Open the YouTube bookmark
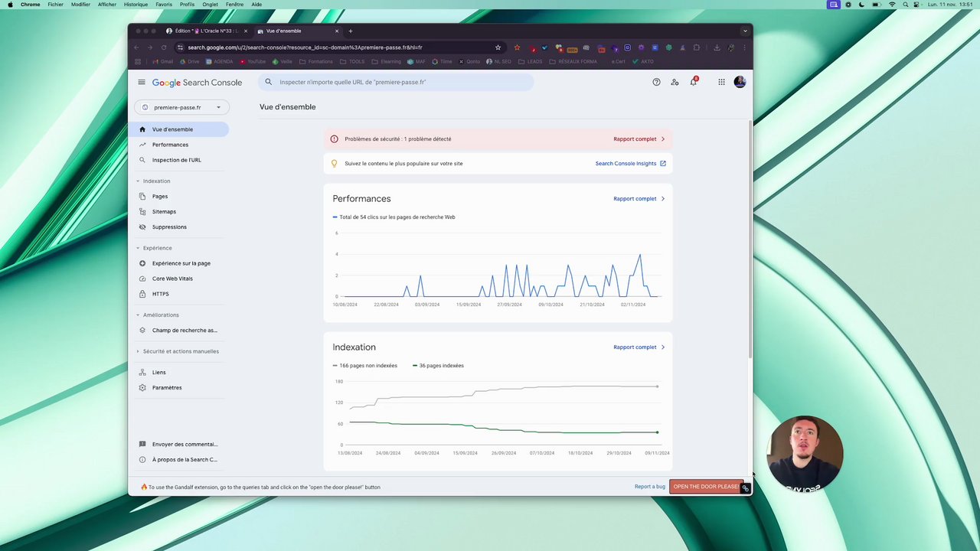 coord(253,61)
